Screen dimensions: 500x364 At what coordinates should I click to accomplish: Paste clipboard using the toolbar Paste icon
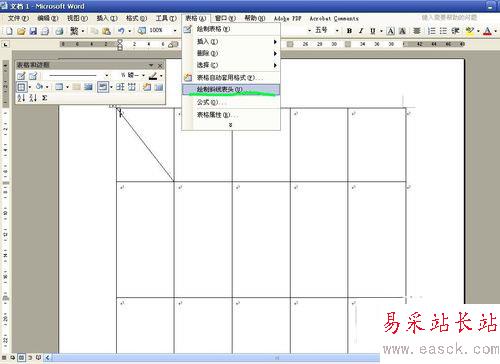point(106,31)
